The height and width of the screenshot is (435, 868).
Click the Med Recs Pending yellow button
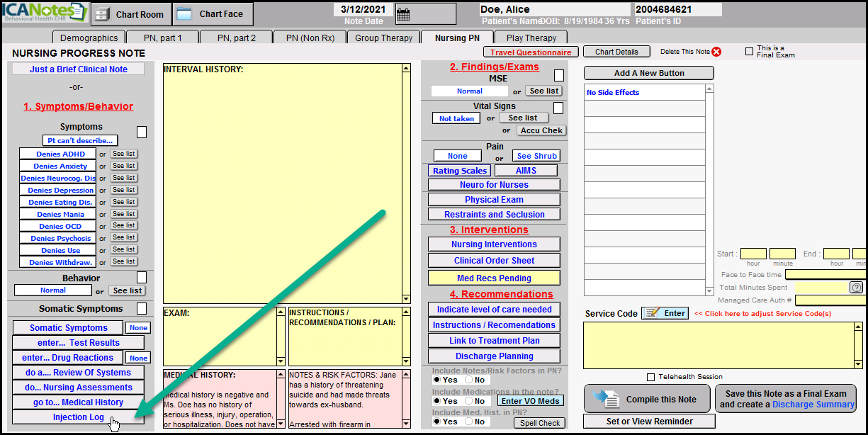494,278
